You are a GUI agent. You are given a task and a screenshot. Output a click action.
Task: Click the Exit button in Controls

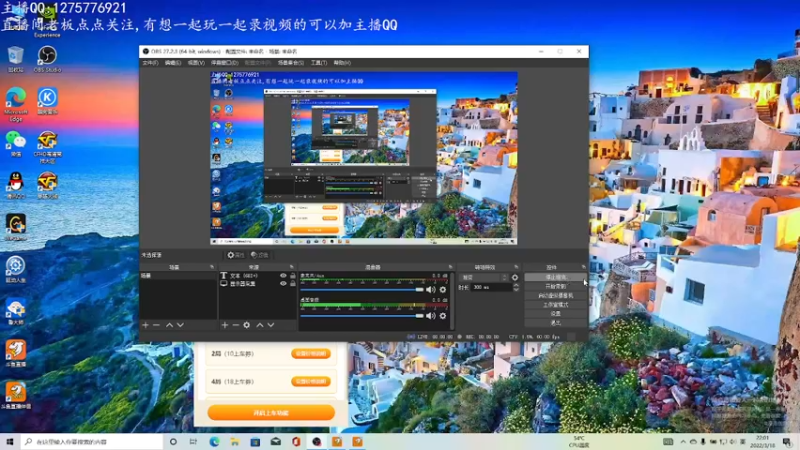pyautogui.click(x=555, y=323)
